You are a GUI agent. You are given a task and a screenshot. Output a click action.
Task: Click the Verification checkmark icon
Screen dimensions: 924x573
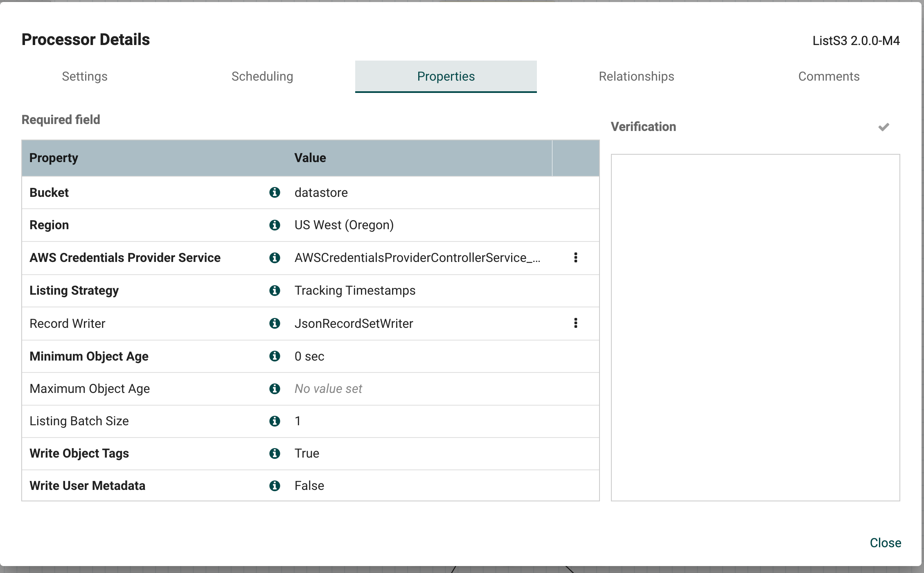[x=883, y=127]
